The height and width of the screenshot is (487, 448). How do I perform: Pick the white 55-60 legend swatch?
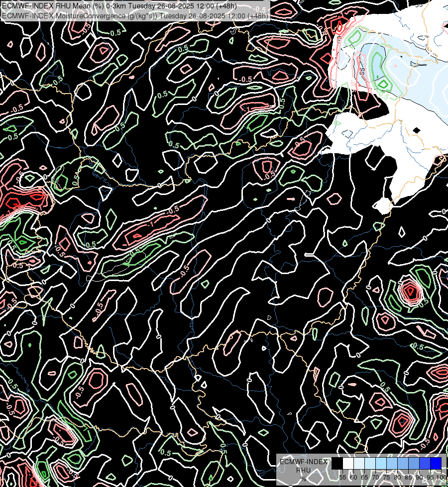[348, 463]
